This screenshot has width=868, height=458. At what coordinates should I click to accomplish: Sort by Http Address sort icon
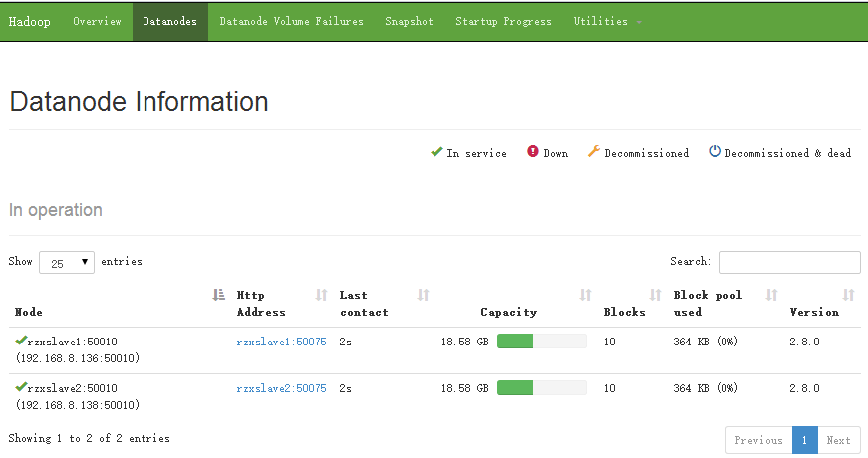[x=321, y=295]
